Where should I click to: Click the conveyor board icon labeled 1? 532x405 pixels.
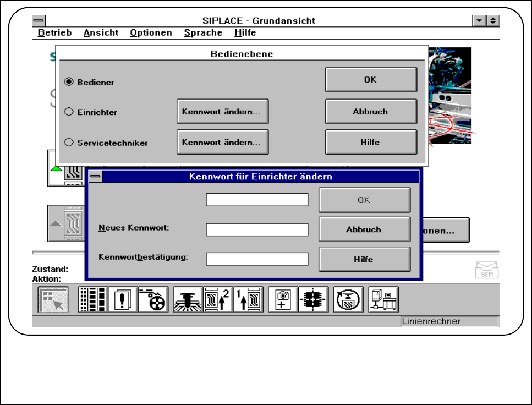coord(248,300)
